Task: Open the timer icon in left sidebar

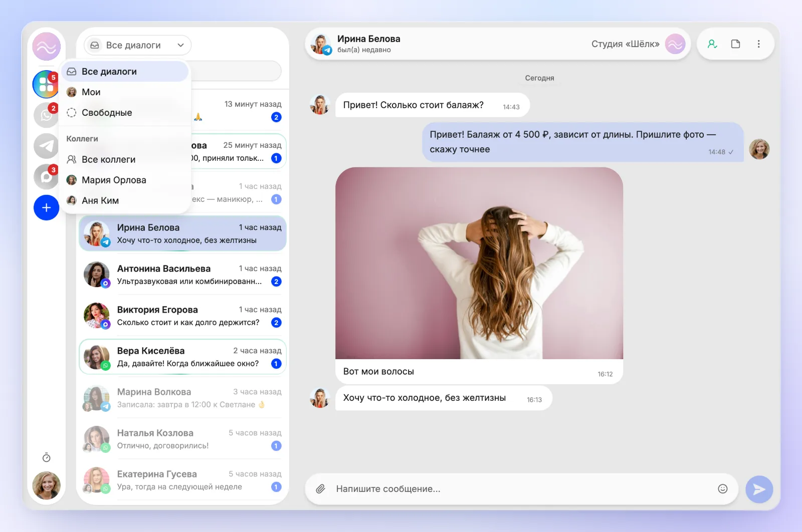Action: 46,457
